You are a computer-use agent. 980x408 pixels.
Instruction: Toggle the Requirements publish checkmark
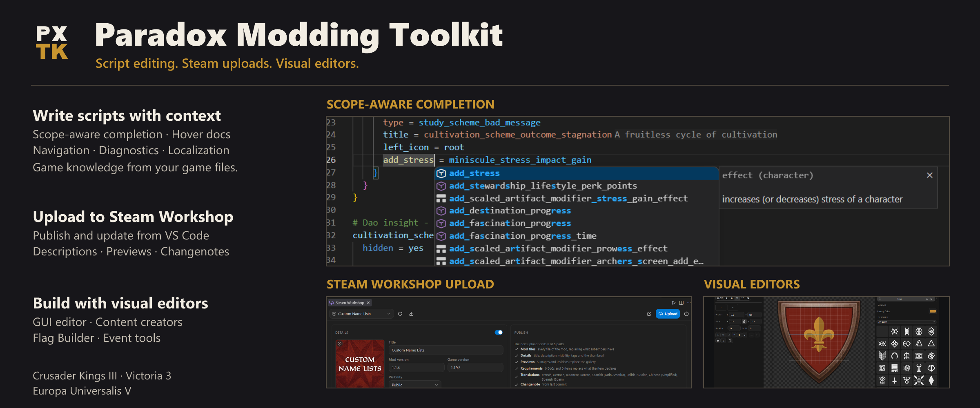coord(517,368)
